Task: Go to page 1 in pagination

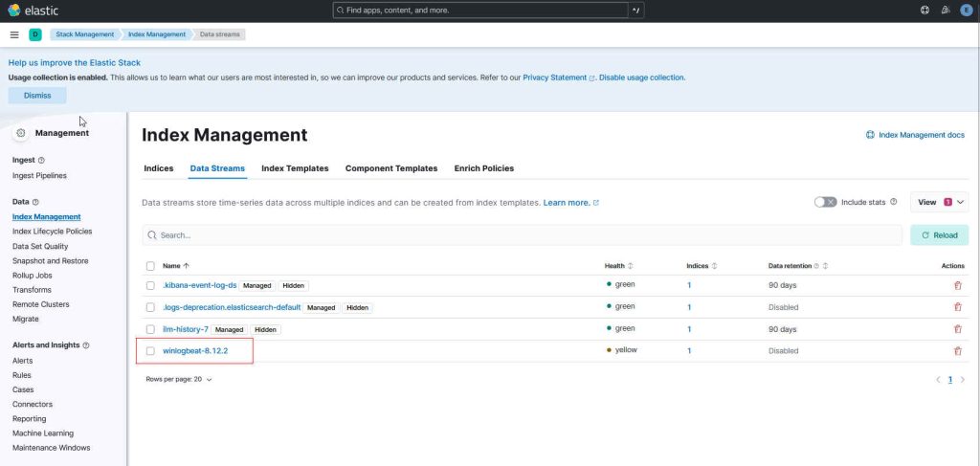Action: click(950, 379)
